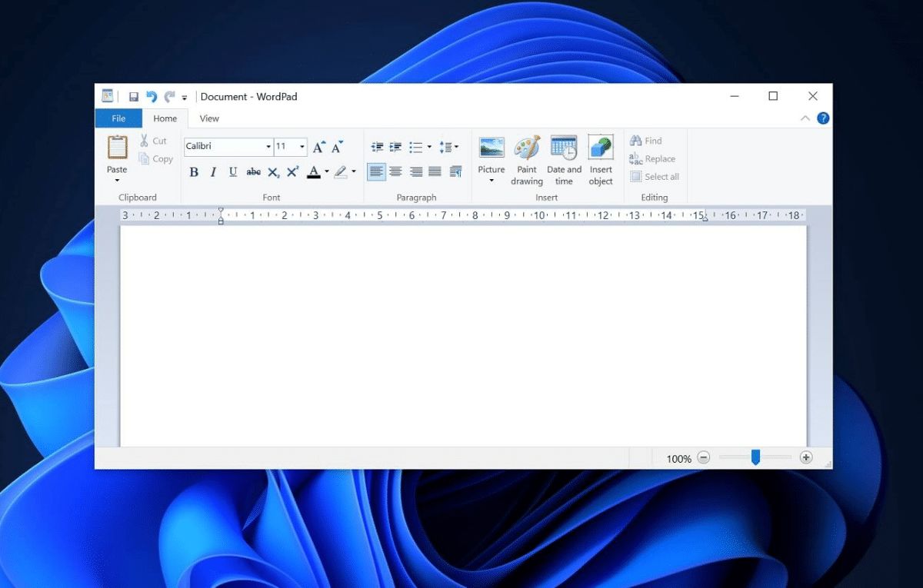The width and height of the screenshot is (923, 588).
Task: Click the Grow font icon
Action: pyautogui.click(x=318, y=147)
